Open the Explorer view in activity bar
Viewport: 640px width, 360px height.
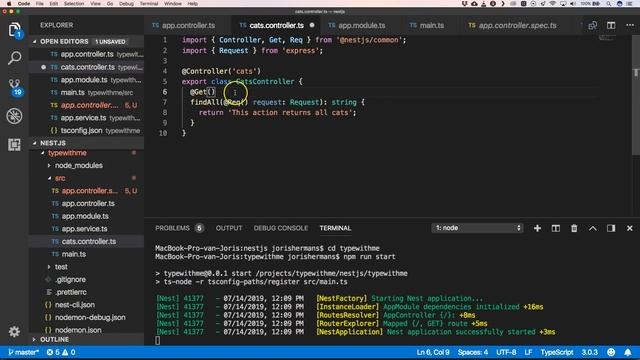click(14, 30)
